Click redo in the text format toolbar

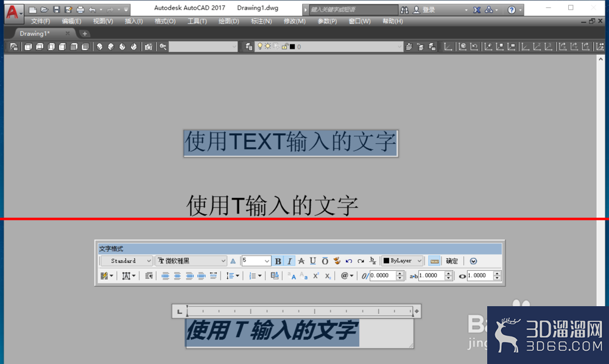(361, 261)
